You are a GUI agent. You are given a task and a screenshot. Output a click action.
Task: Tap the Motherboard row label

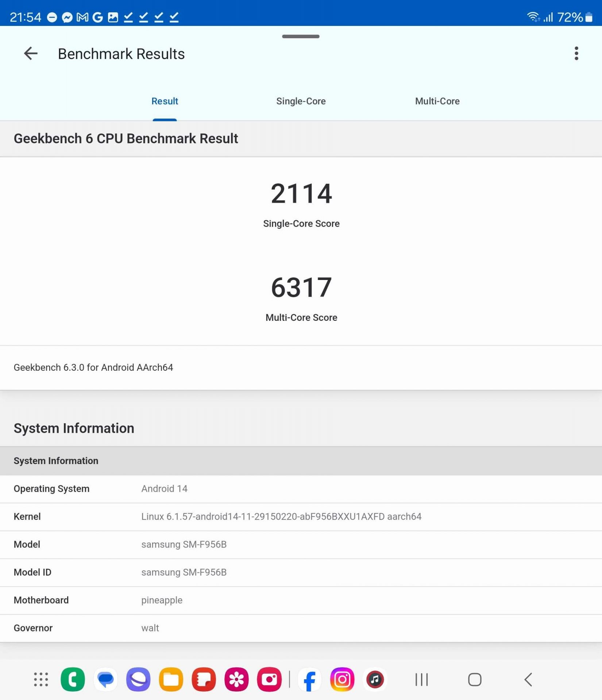pyautogui.click(x=41, y=600)
